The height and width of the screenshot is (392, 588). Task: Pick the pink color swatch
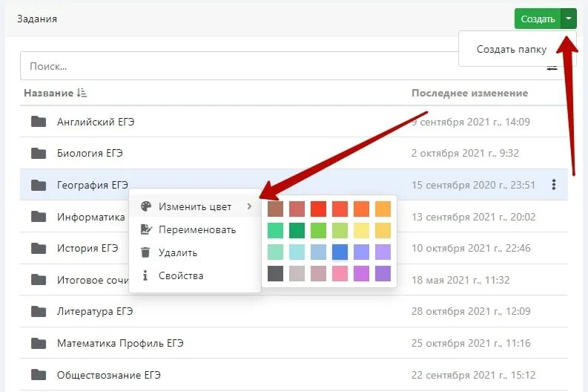[x=340, y=274]
